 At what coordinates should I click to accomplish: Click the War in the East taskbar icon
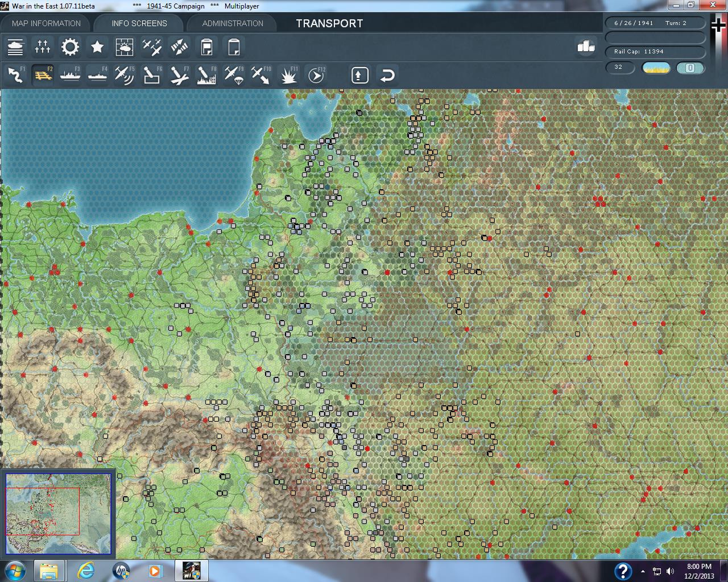tap(191, 571)
